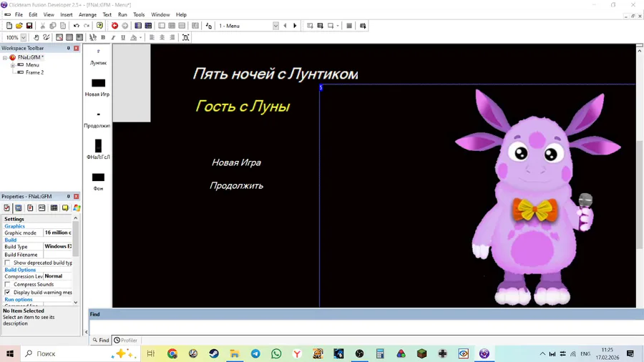Open Telegram from the Windows taskbar
Screen dimensions: 644x362
(x=255, y=353)
